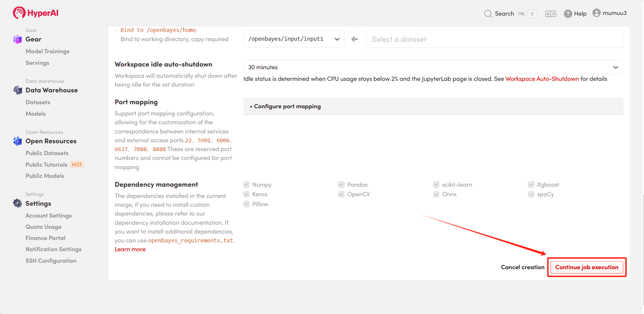
Task: Open the mumuu3 user avatar
Action: (x=597, y=13)
